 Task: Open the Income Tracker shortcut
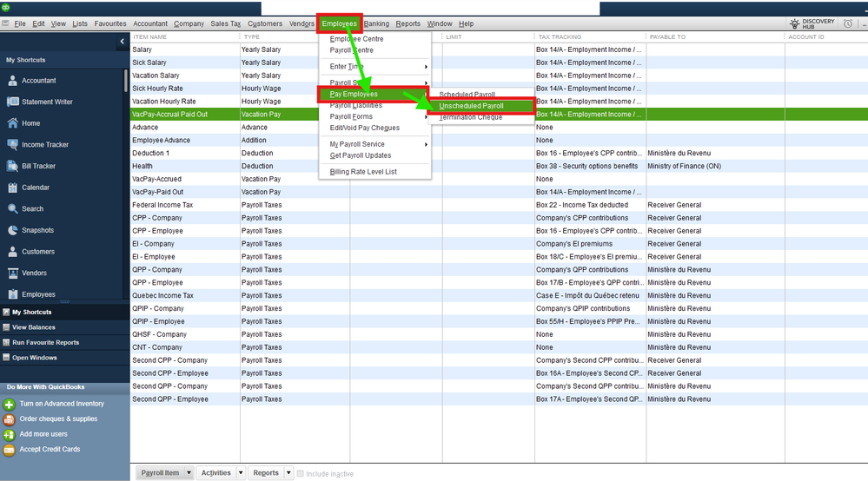click(x=45, y=145)
